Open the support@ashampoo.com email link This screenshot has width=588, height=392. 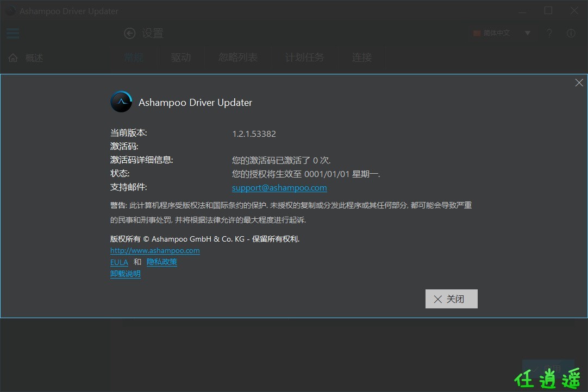click(279, 188)
